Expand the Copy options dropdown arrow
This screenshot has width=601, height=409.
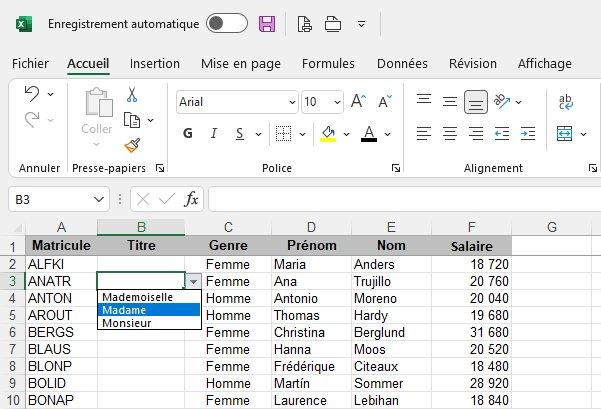[x=151, y=120]
